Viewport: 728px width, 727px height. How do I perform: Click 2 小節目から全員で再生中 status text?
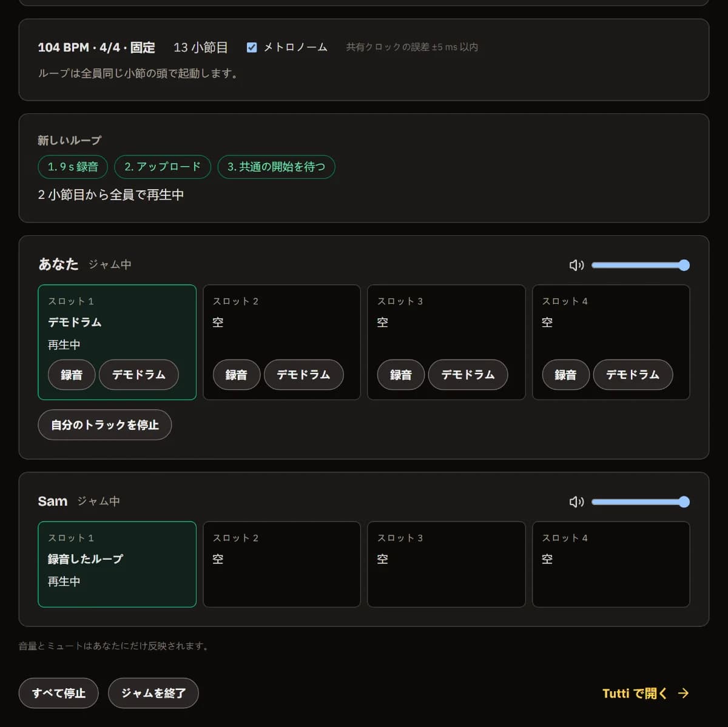111,195
